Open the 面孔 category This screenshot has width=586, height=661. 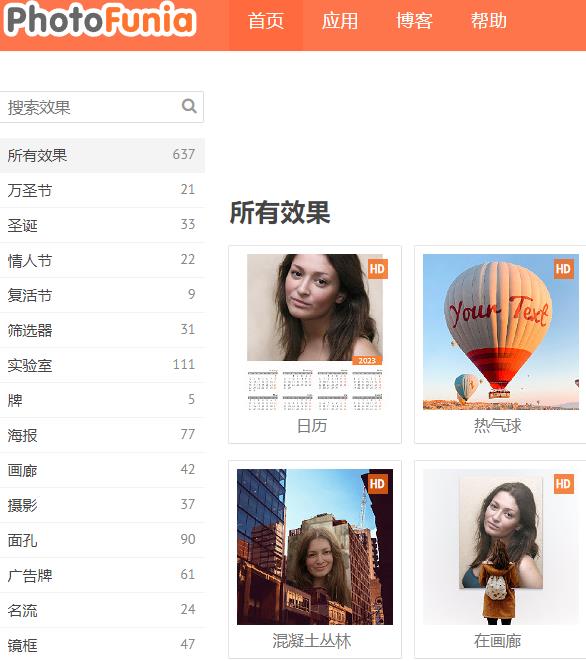coord(102,540)
